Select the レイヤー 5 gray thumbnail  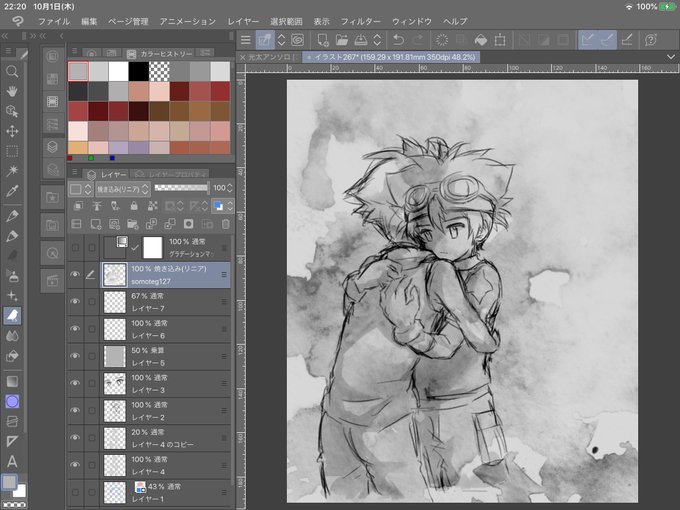(x=115, y=356)
